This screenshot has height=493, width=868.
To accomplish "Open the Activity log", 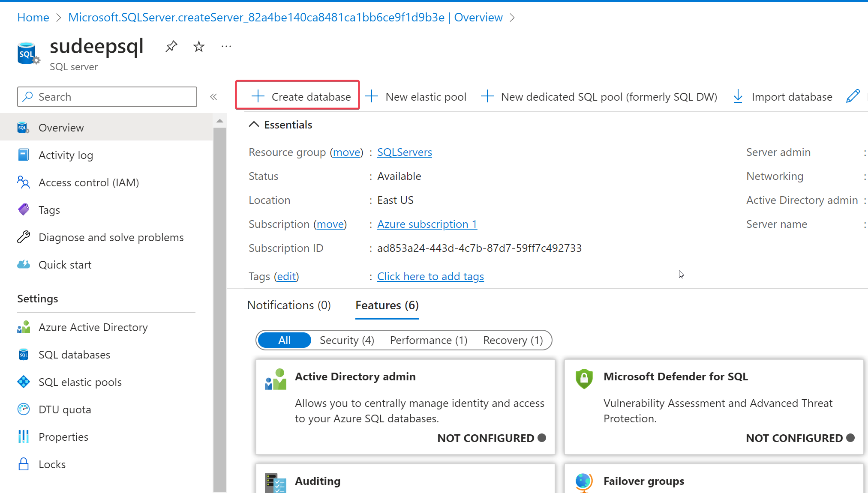I will (66, 155).
